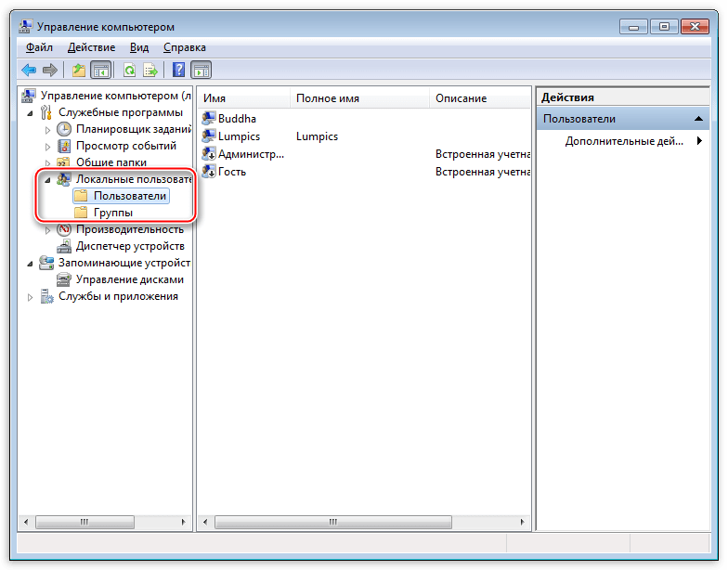Click the Forward arrow toolbar icon
Viewport: 728px width, 570px height.
50,71
